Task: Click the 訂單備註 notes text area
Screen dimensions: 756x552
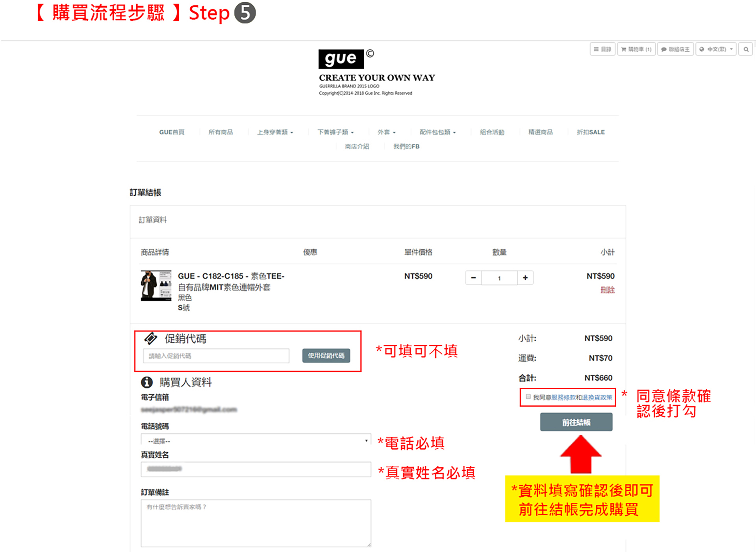Action: coord(256,523)
